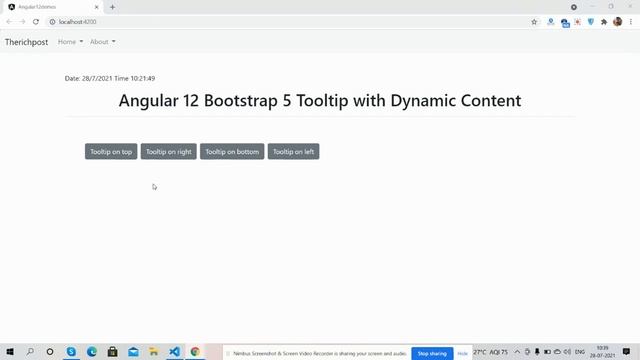Open Chrome three-dot menu
Screen dimensions: 640x360
pos(631,22)
